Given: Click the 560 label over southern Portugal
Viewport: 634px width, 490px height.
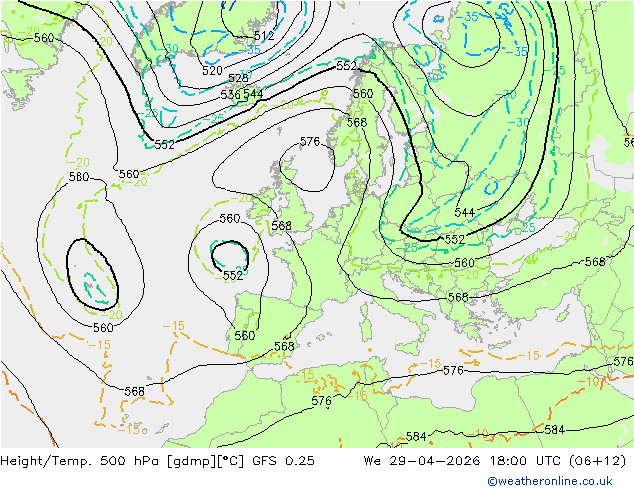Looking at the screenshot, I should (x=245, y=336).
